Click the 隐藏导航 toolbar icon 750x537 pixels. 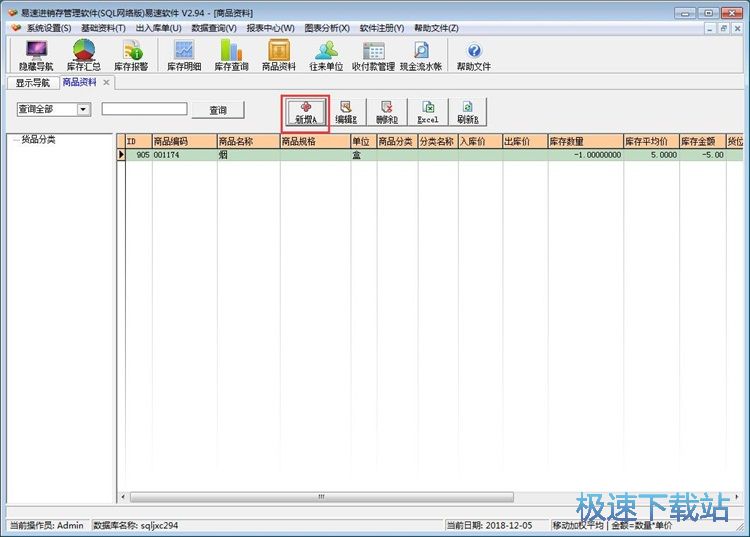[x=36, y=55]
